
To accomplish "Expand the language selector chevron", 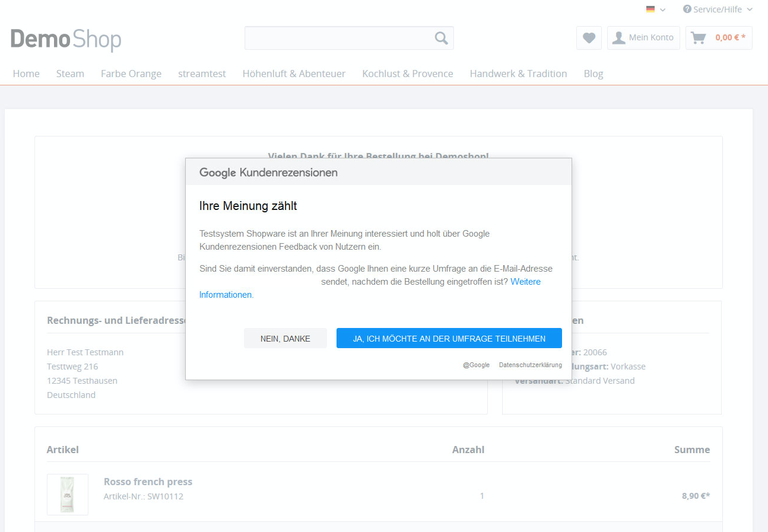I will (x=663, y=10).
